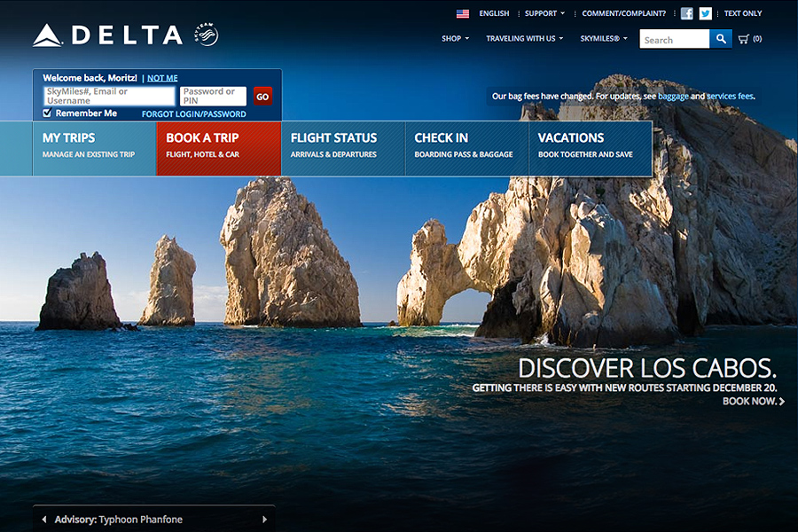This screenshot has width=798, height=532.
Task: Click the NOT ME link
Action: [x=162, y=78]
